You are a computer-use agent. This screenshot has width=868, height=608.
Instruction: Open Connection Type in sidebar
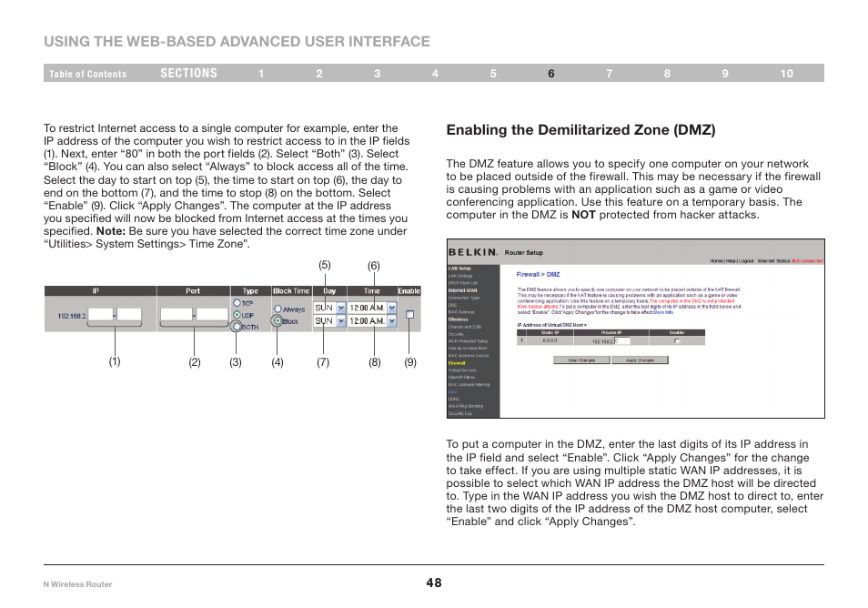pyautogui.click(x=464, y=298)
